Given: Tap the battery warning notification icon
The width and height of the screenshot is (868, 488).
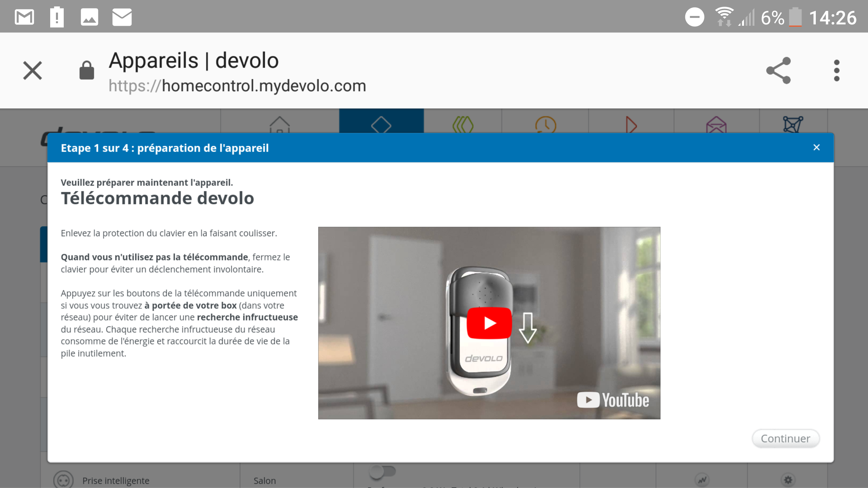Looking at the screenshot, I should click(x=57, y=17).
